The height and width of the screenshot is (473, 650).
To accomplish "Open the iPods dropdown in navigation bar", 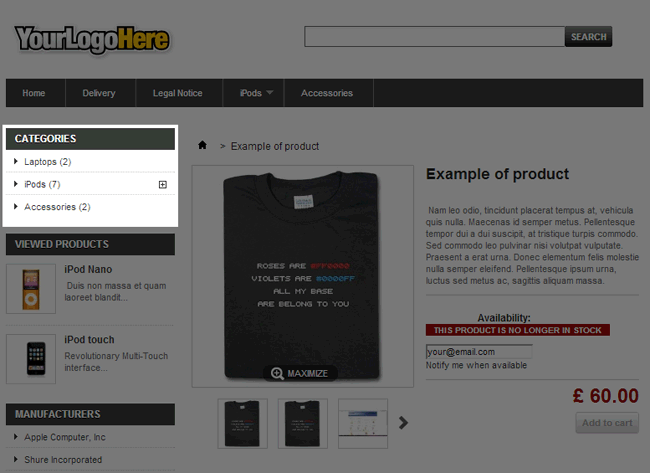I will click(257, 93).
